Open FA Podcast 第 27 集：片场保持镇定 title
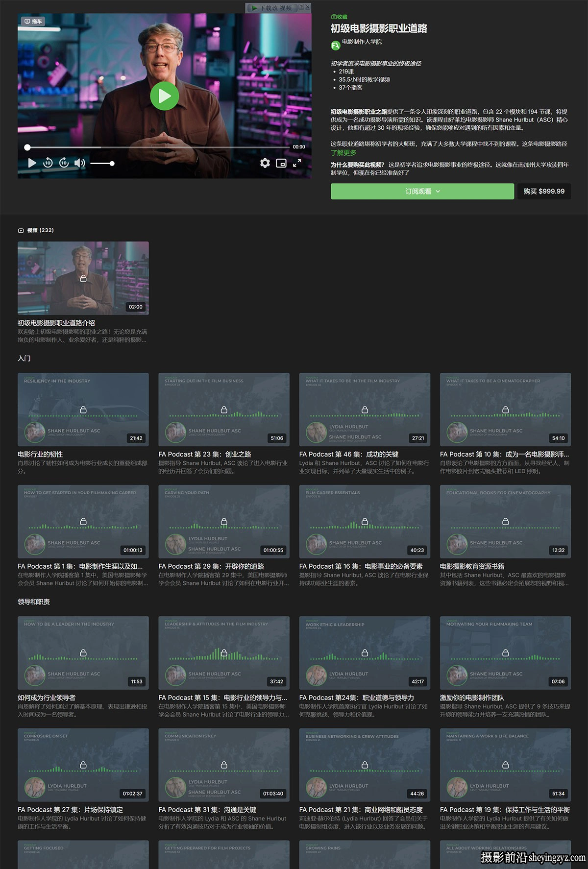The image size is (588, 869). click(x=70, y=810)
